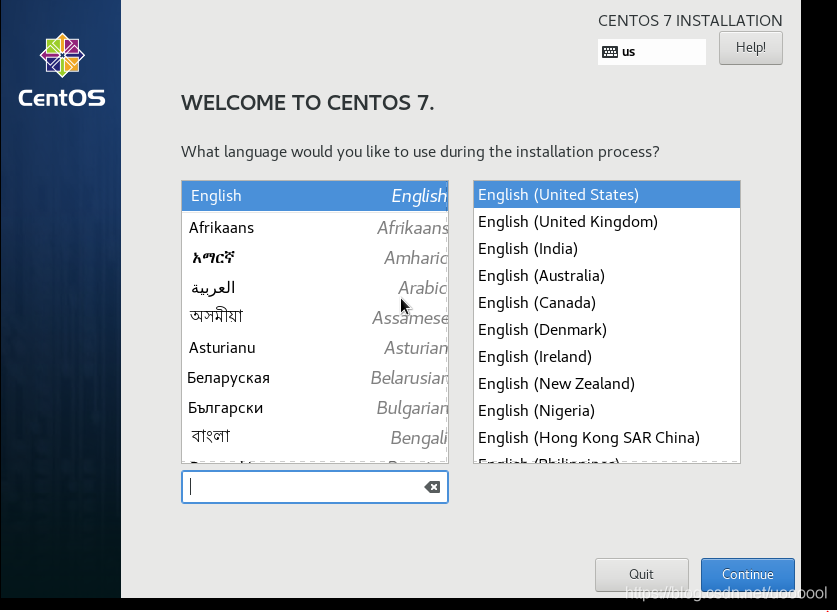Select Arabic language row
The height and width of the screenshot is (612, 837).
coord(315,288)
